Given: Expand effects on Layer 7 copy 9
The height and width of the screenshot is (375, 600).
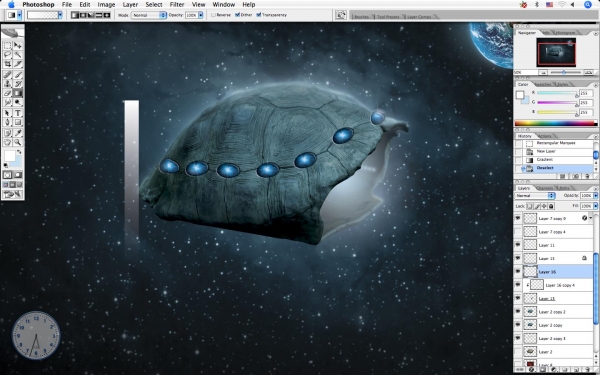Looking at the screenshot, I should point(590,218).
